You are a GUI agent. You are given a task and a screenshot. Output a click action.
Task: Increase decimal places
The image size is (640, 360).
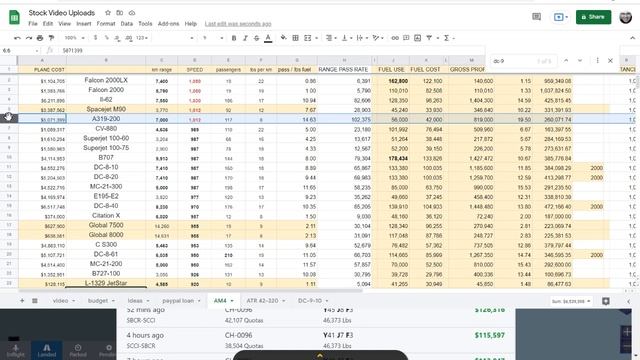click(x=129, y=38)
